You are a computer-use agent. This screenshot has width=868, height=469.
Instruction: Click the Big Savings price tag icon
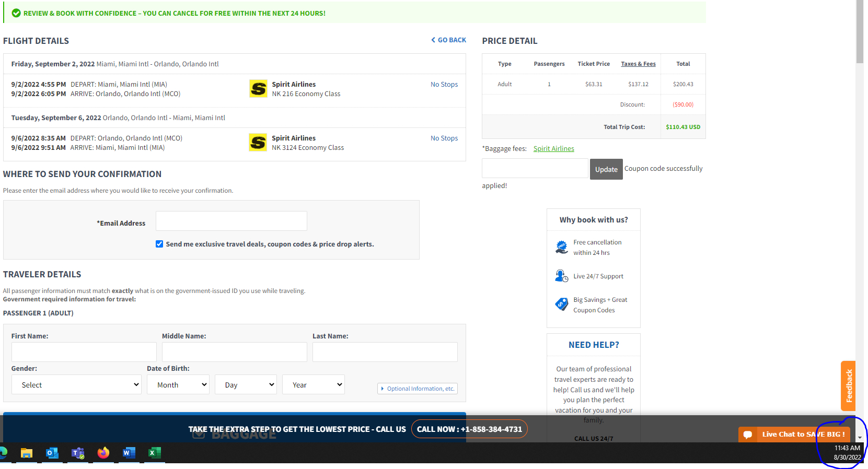(562, 304)
